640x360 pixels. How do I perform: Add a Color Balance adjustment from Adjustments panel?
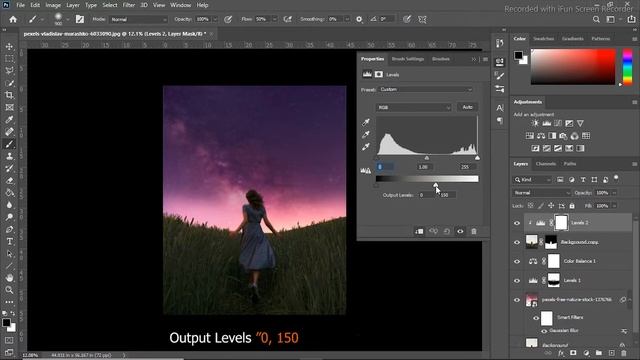(x=541, y=136)
